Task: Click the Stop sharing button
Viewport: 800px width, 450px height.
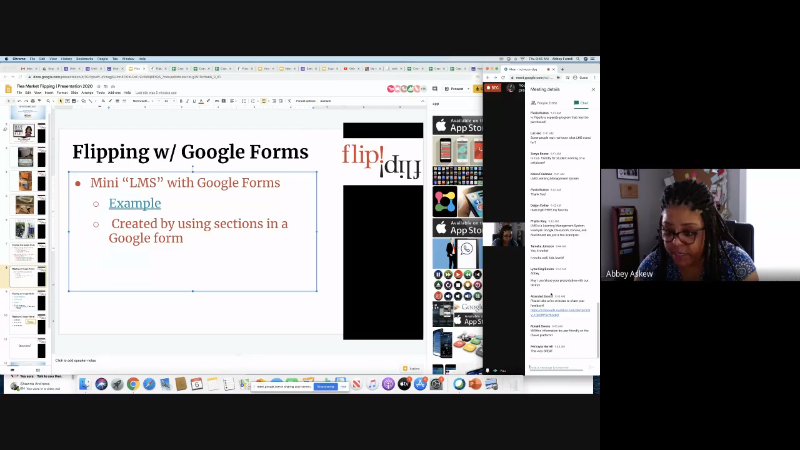Action: pyautogui.click(x=326, y=386)
